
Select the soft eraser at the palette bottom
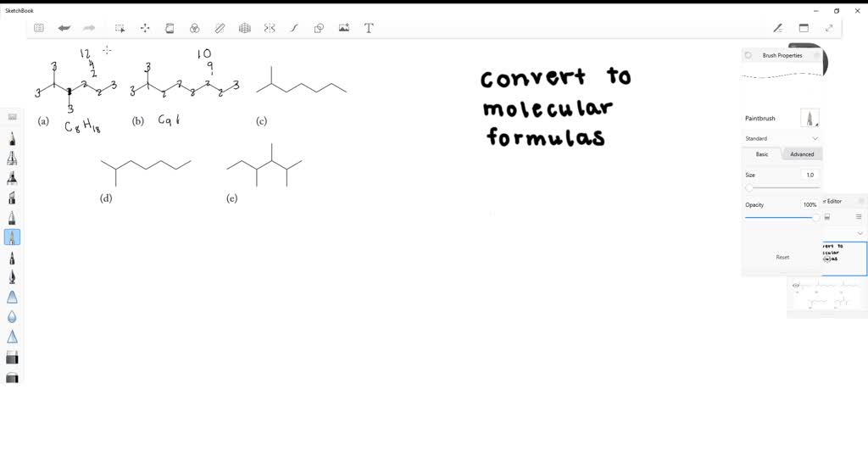(x=12, y=377)
